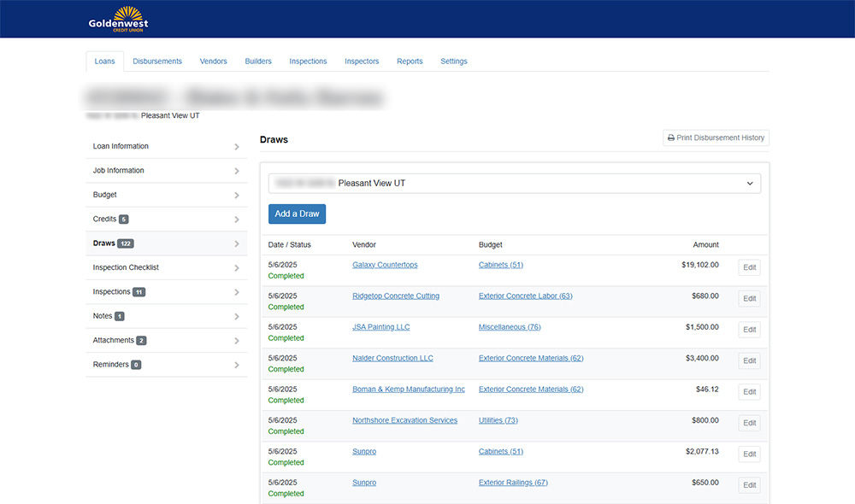The width and height of the screenshot is (855, 504).
Task: Click the 2 badge next to Attachments
Action: 141,341
